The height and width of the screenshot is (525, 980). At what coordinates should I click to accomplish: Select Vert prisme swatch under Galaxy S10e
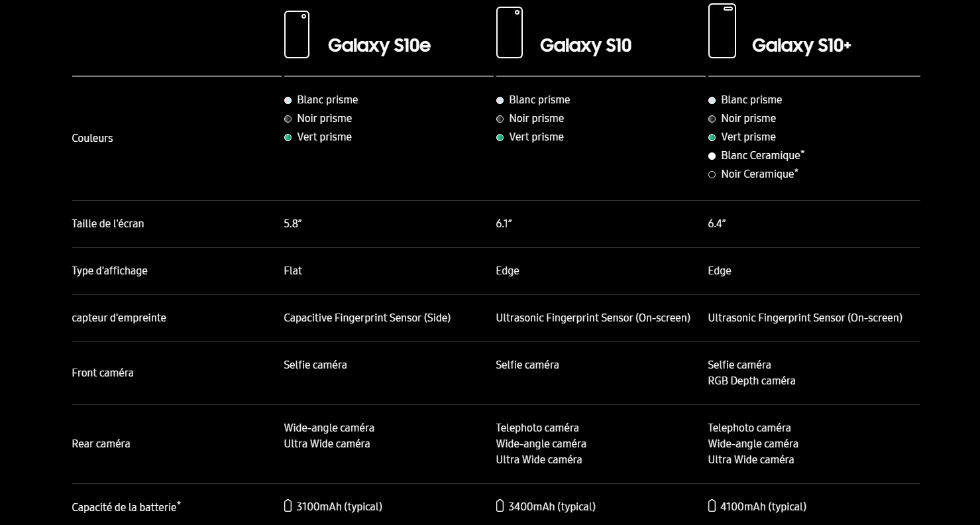pyautogui.click(x=288, y=137)
